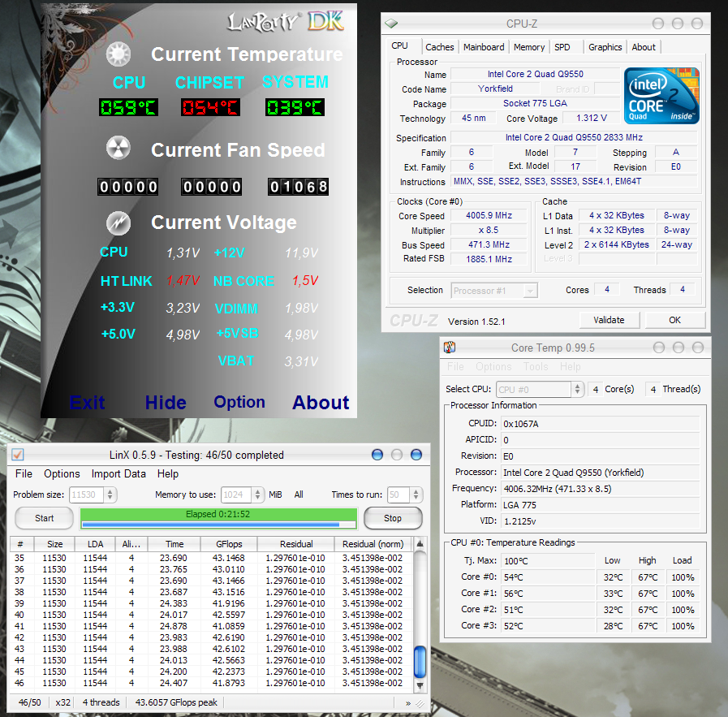The width and height of the screenshot is (728, 717).
Task: Click the Core Temp title bar icon
Action: [x=450, y=348]
